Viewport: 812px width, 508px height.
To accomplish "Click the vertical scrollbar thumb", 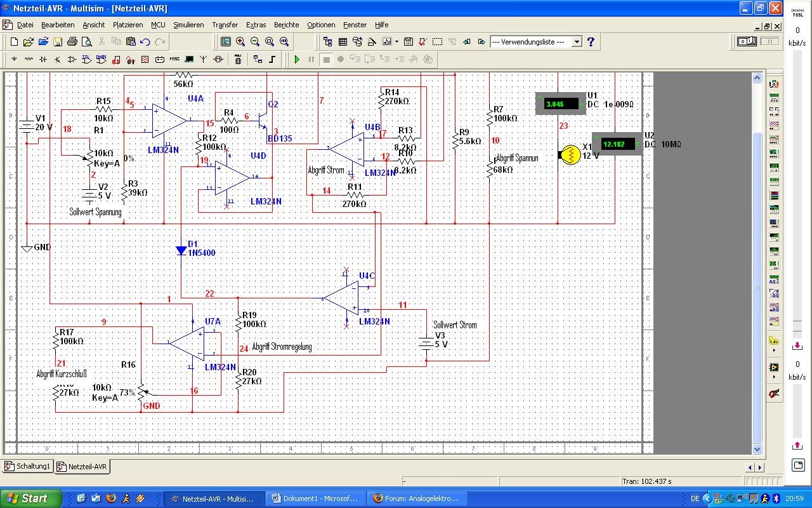I will point(757,288).
